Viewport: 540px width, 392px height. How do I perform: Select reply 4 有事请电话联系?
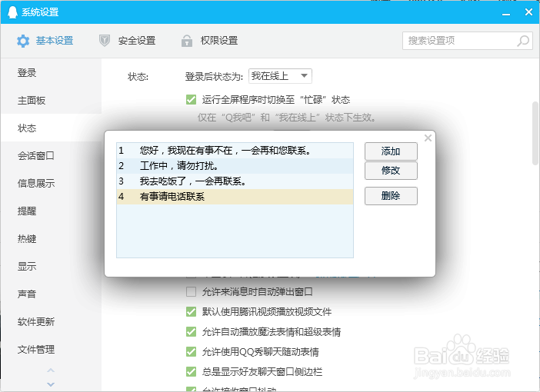point(235,197)
